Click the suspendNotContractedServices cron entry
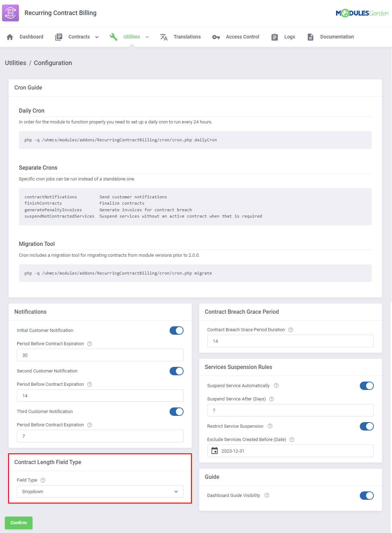This screenshot has width=392, height=533. coord(59,216)
